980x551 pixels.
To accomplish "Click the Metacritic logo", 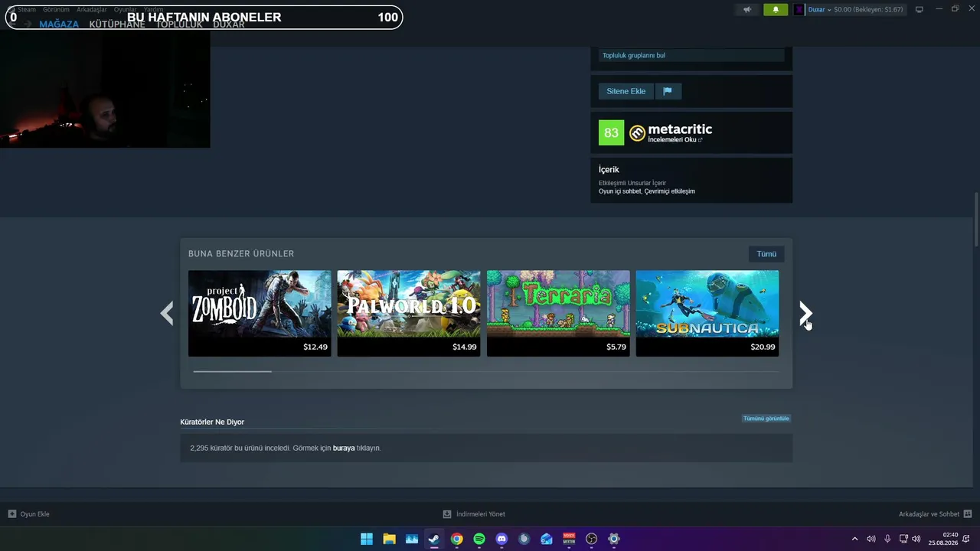I will (671, 130).
